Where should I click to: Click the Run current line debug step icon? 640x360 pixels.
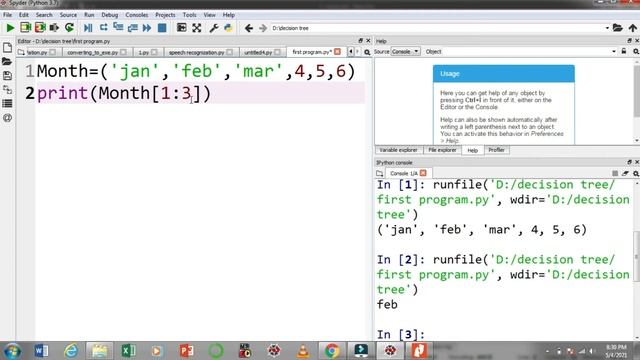(103, 27)
